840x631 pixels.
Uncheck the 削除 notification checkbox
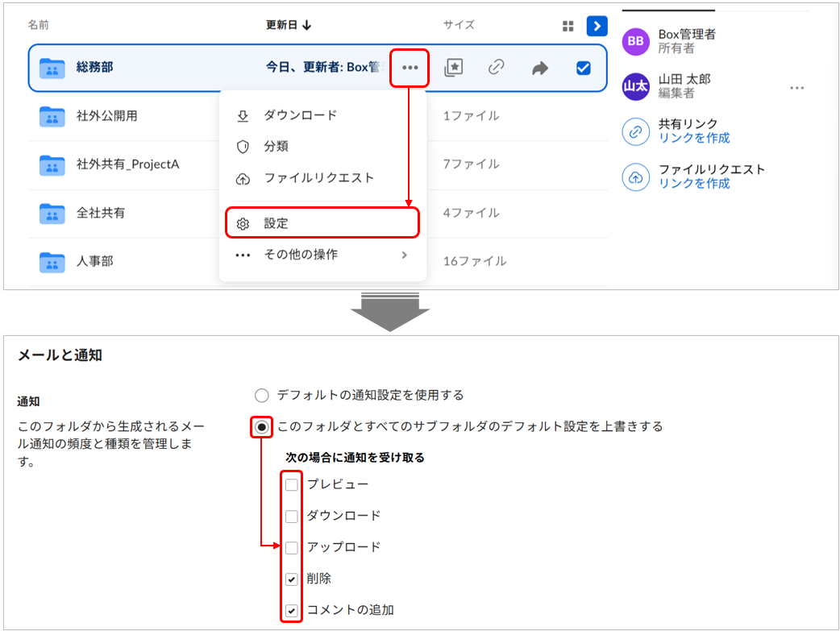click(x=292, y=579)
